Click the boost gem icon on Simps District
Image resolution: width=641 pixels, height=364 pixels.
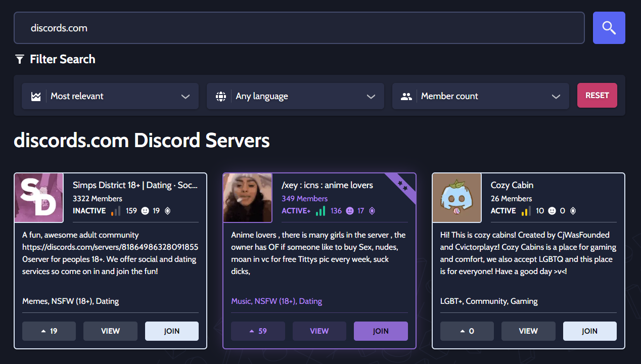(168, 211)
